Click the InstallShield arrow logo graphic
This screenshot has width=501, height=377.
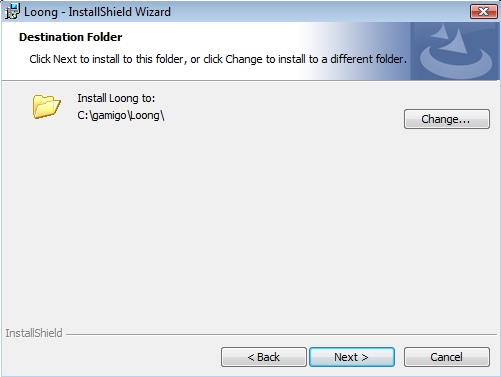tap(455, 51)
